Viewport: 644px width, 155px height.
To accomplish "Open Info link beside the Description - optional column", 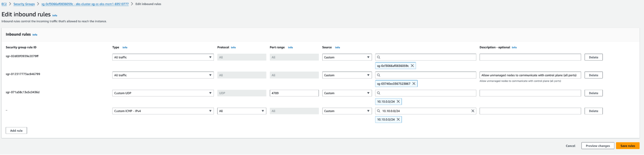I will 514,47.
